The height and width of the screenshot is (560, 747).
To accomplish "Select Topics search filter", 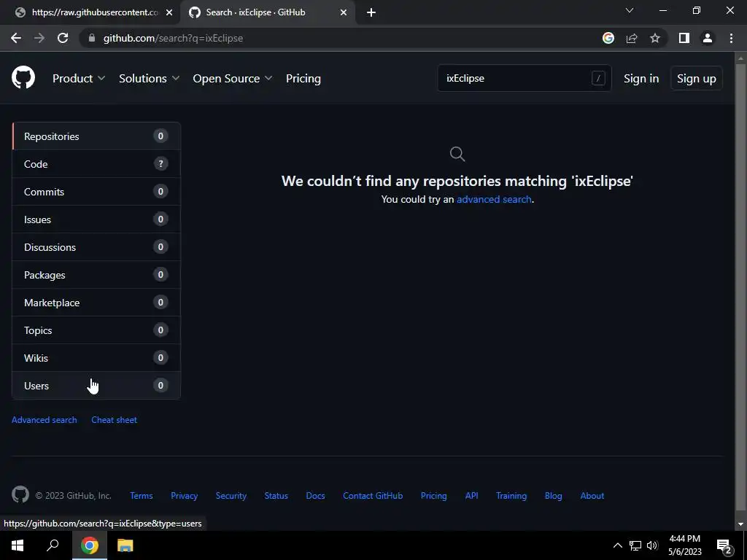I will tap(96, 330).
